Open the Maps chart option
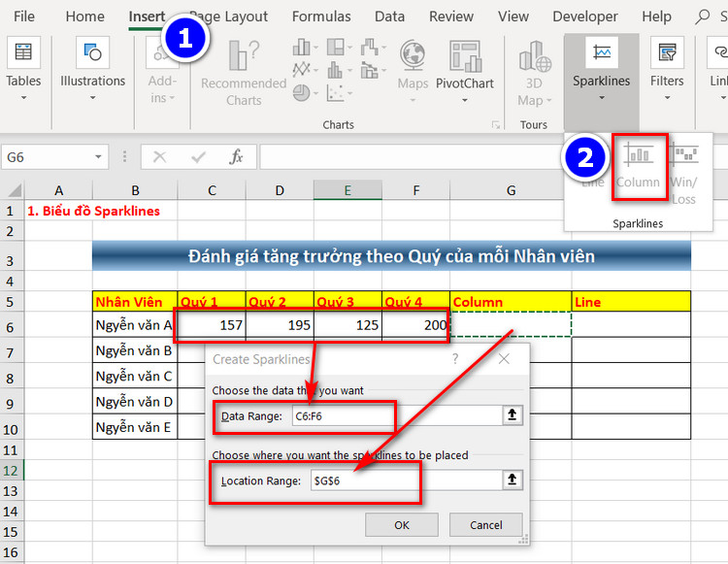 pyautogui.click(x=413, y=72)
